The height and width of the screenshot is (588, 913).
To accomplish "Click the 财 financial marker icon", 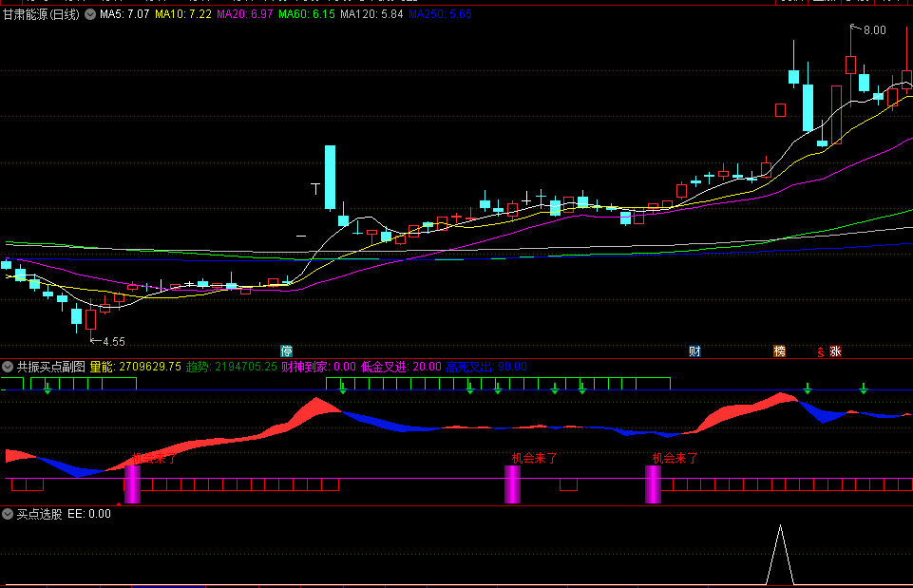I will (x=694, y=351).
